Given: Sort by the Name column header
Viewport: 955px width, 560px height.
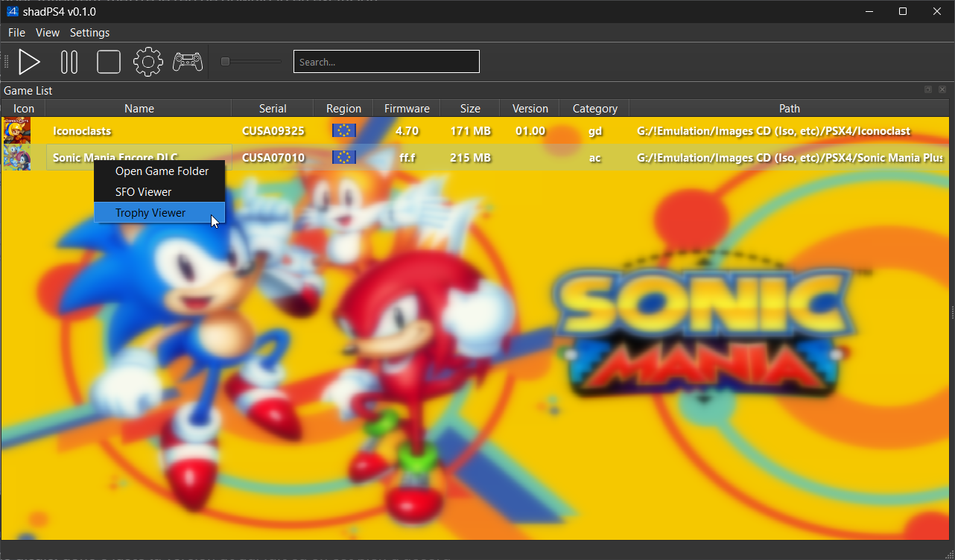Looking at the screenshot, I should 139,109.
